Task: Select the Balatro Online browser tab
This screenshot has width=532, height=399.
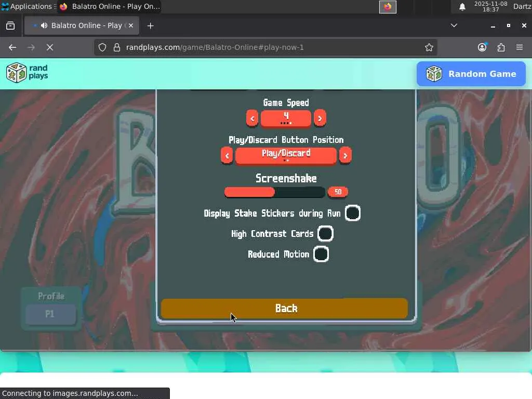Action: click(82, 25)
